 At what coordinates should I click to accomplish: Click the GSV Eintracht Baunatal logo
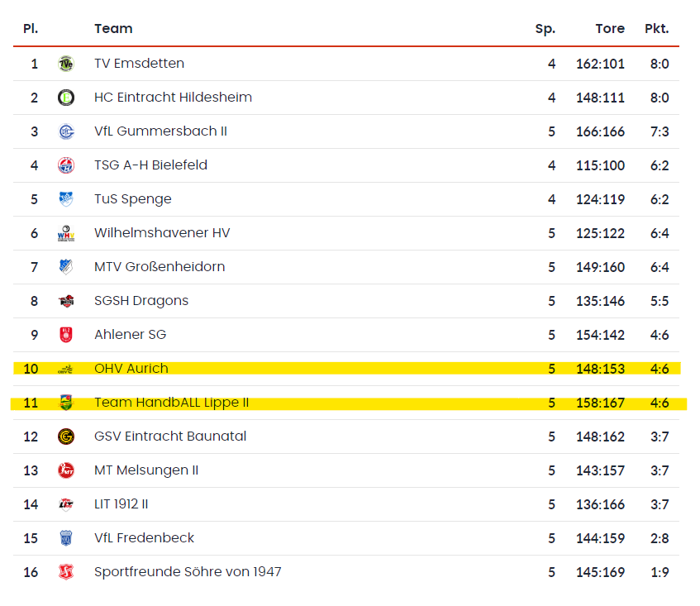pyautogui.click(x=66, y=437)
